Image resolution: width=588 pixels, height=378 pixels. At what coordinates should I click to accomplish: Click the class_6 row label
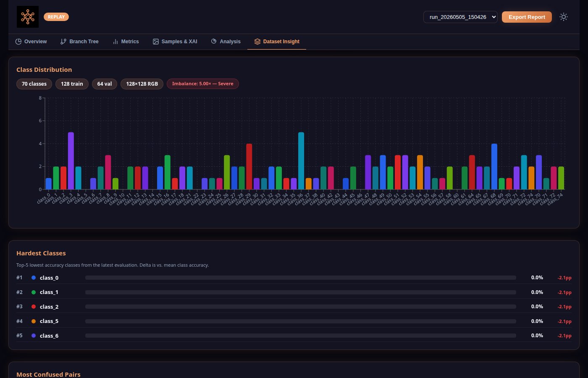pos(49,336)
